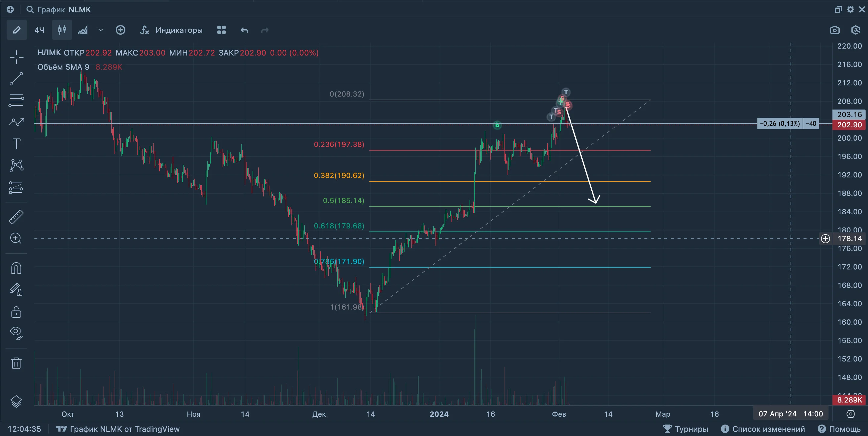Select the ruler measure tool
This screenshot has width=868, height=436.
click(16, 217)
